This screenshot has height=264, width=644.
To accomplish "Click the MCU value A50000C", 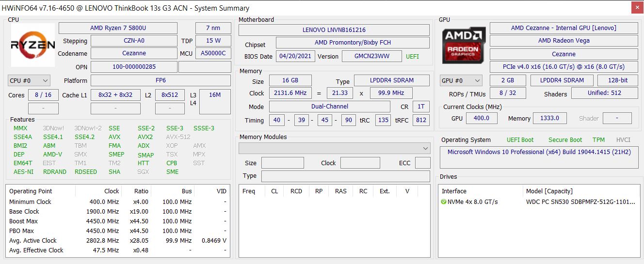I will (x=213, y=53).
